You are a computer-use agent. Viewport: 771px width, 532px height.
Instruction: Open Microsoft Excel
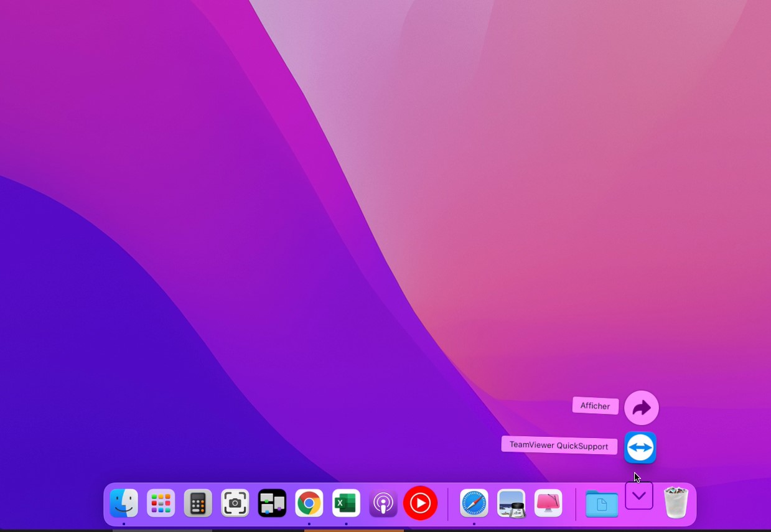(x=346, y=503)
